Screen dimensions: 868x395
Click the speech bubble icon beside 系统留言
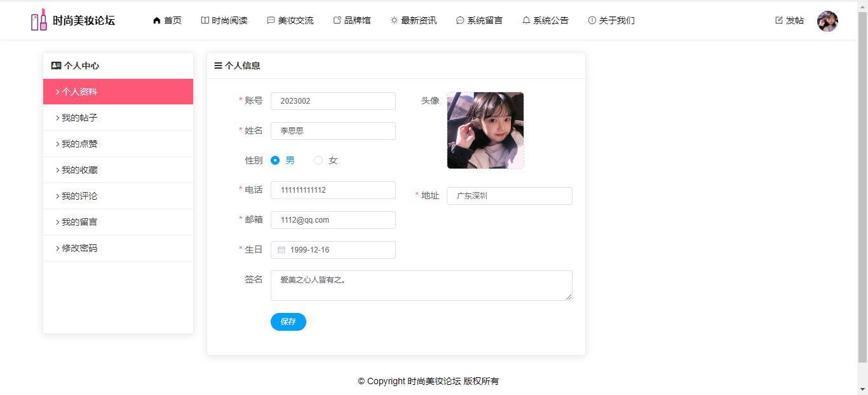tap(460, 20)
